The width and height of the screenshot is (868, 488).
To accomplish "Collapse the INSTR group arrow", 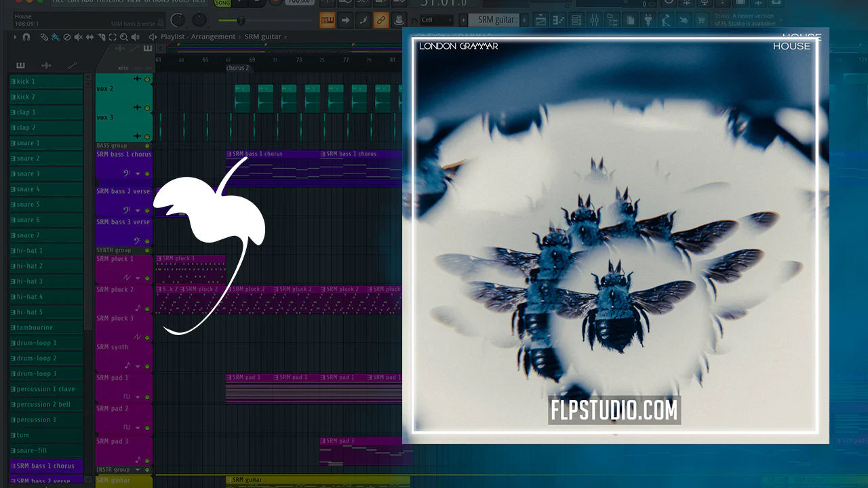I will click(138, 470).
